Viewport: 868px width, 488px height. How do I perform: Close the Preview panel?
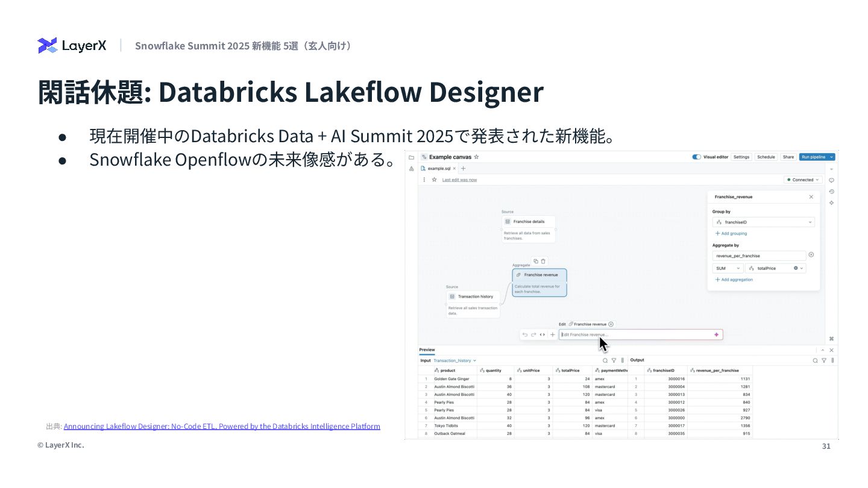point(832,350)
